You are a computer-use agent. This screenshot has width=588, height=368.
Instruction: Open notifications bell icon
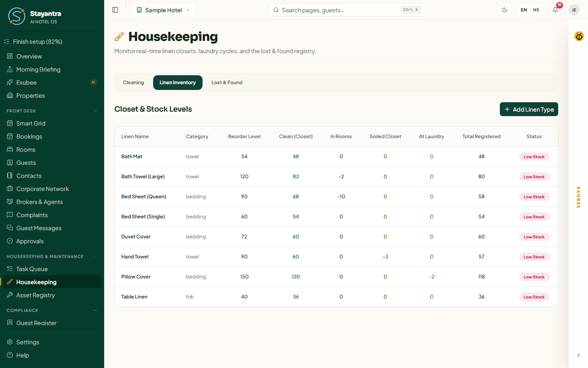coord(555,10)
